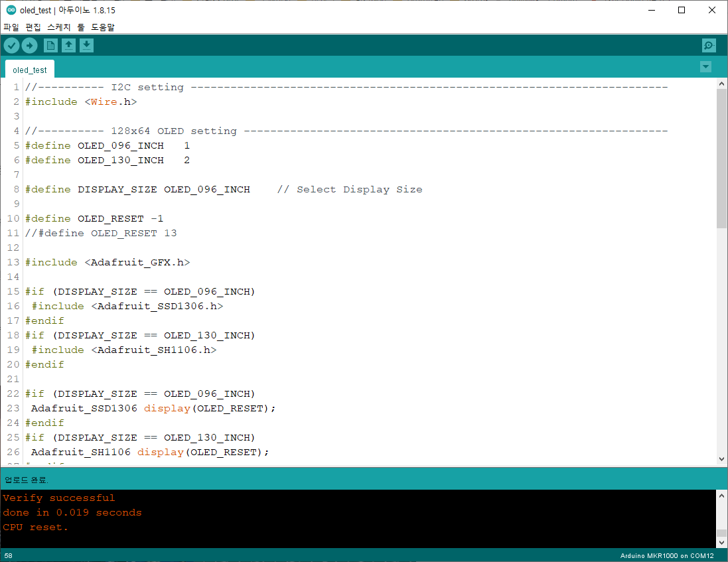Click '#define OLED_130_INCH 2' line
The width and height of the screenshot is (728, 562).
point(108,160)
